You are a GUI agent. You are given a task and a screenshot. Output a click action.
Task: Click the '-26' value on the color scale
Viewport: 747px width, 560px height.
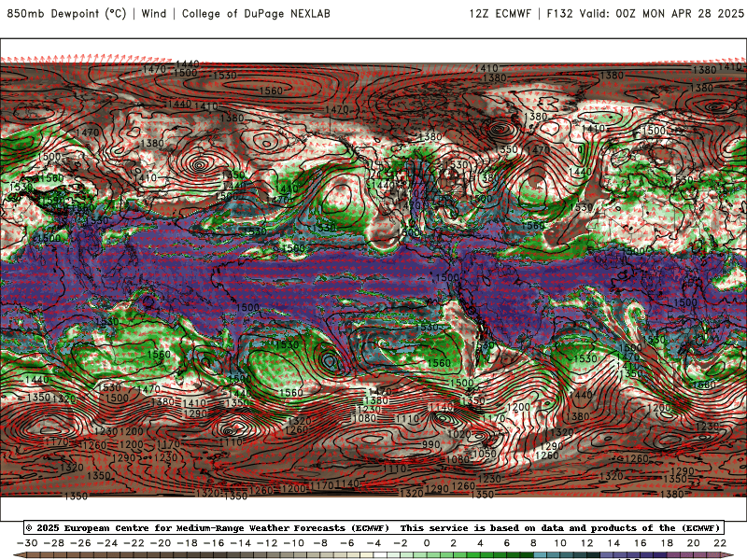pos(80,543)
